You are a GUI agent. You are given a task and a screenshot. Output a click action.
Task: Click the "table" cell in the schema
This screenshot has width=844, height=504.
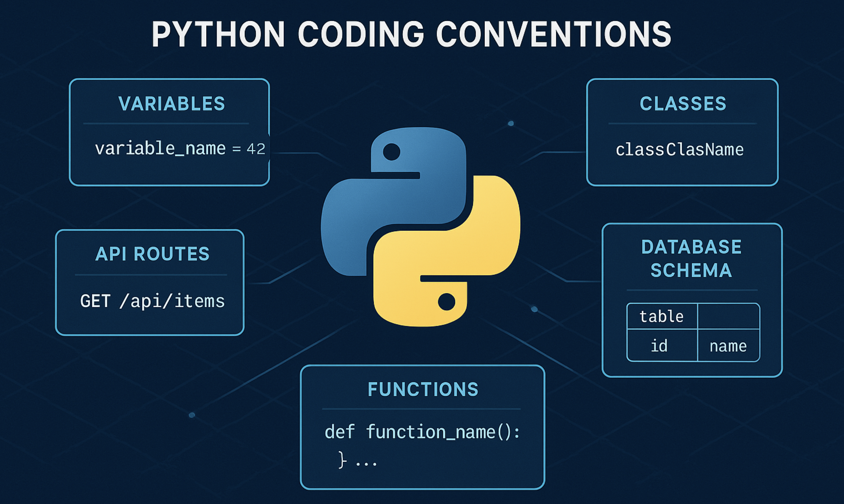(x=662, y=316)
